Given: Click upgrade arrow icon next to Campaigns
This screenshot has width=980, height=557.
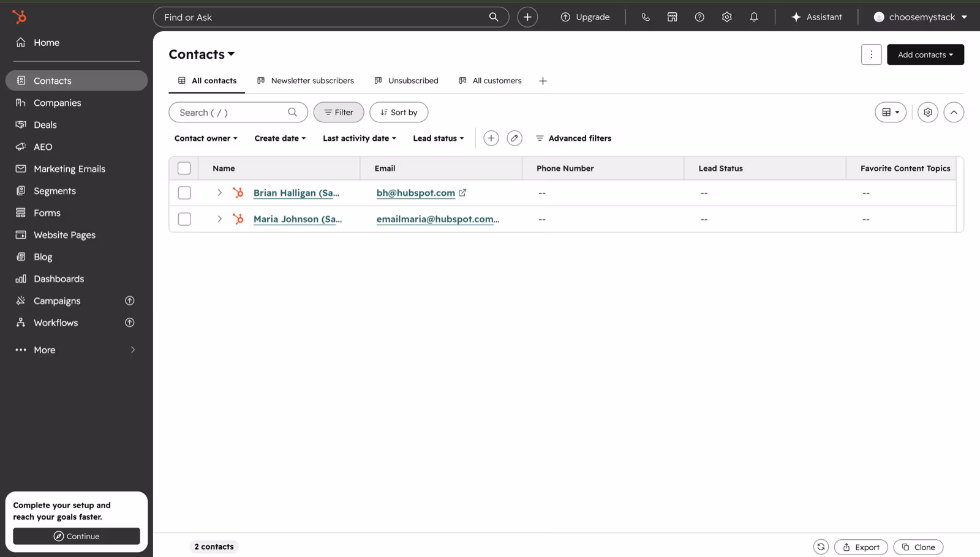Looking at the screenshot, I should click(130, 301).
